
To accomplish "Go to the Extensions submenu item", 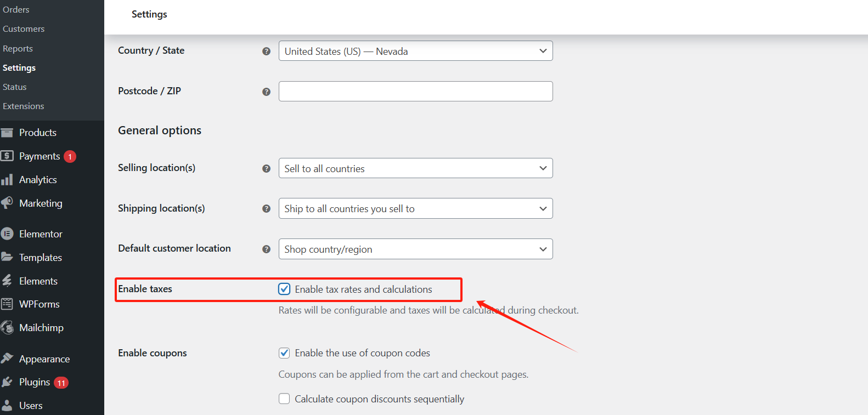I will point(23,106).
